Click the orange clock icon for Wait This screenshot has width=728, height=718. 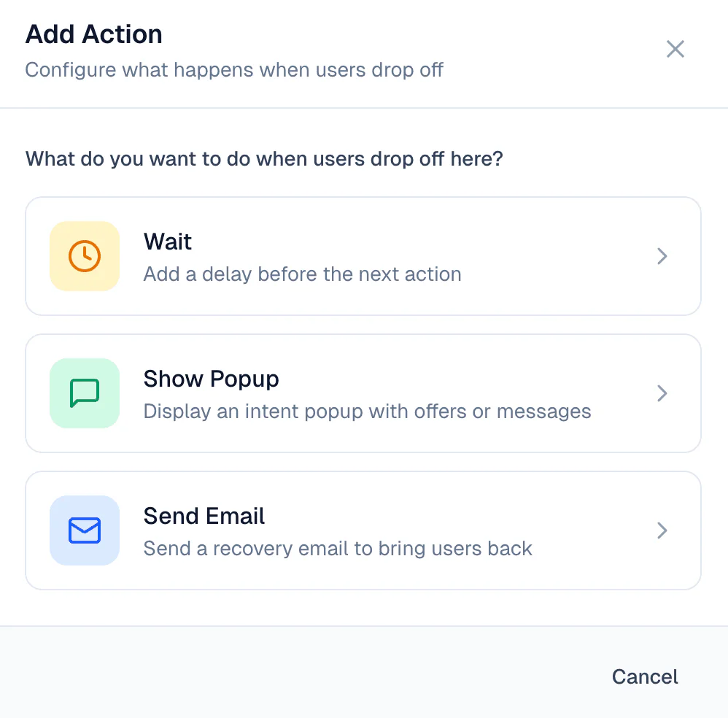[85, 256]
